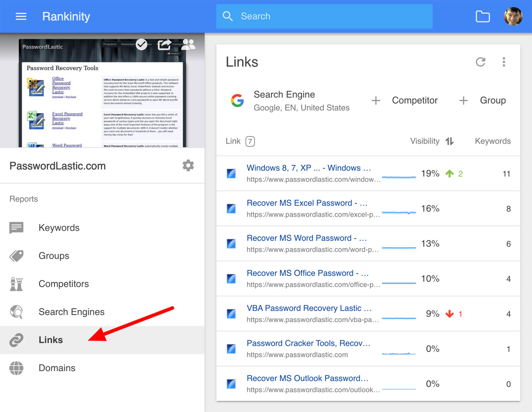Click the Search input field
The width and height of the screenshot is (532, 412).
[x=324, y=16]
